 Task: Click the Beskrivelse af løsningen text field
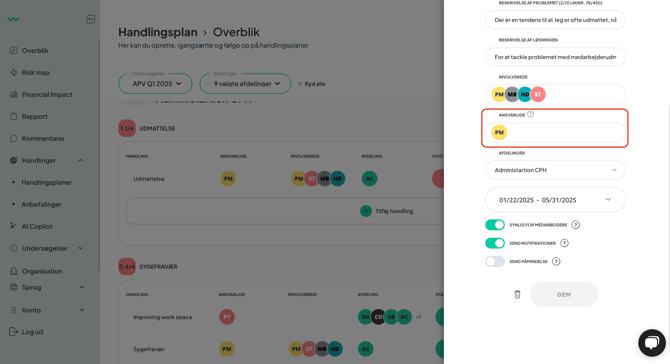coord(555,57)
